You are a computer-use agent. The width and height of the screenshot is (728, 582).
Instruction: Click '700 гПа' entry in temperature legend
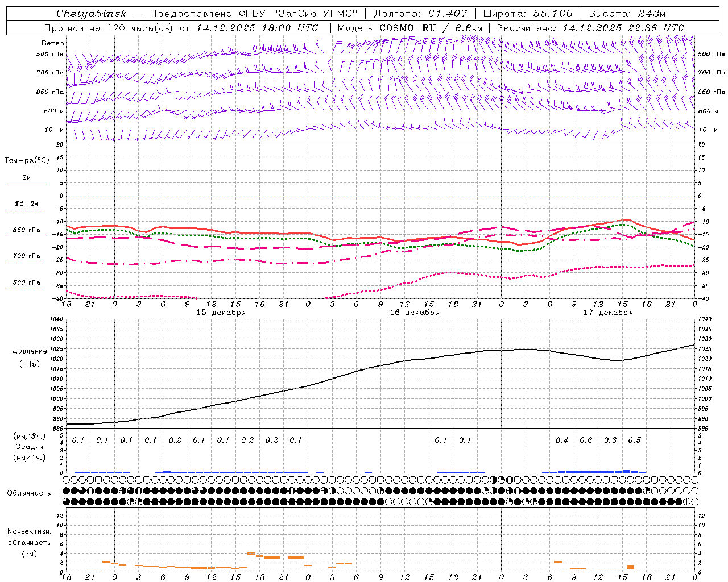27,256
